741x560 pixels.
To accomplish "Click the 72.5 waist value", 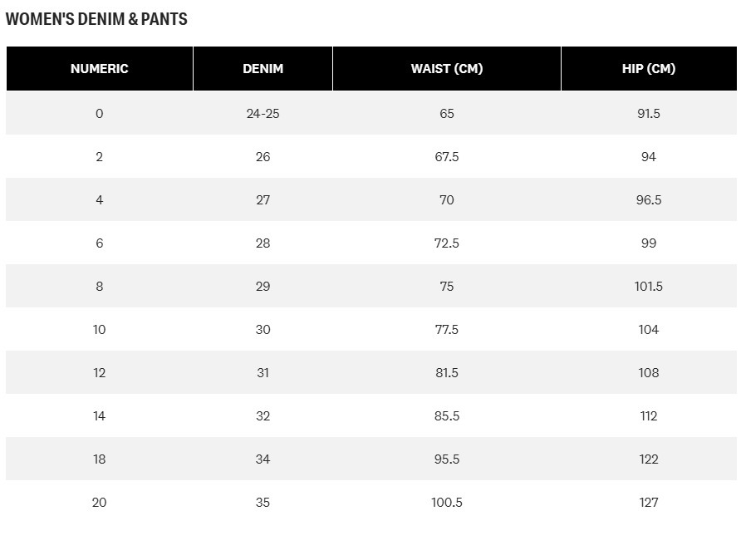I will tap(447, 243).
